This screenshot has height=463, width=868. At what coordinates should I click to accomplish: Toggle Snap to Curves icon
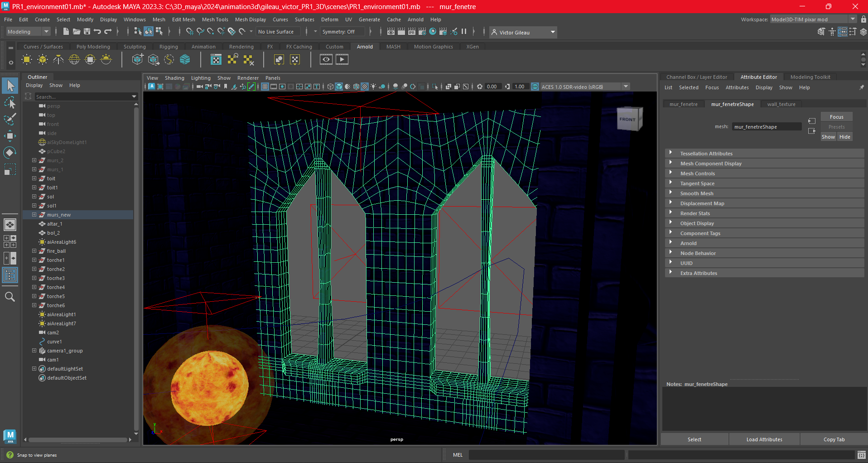pyautogui.click(x=200, y=31)
